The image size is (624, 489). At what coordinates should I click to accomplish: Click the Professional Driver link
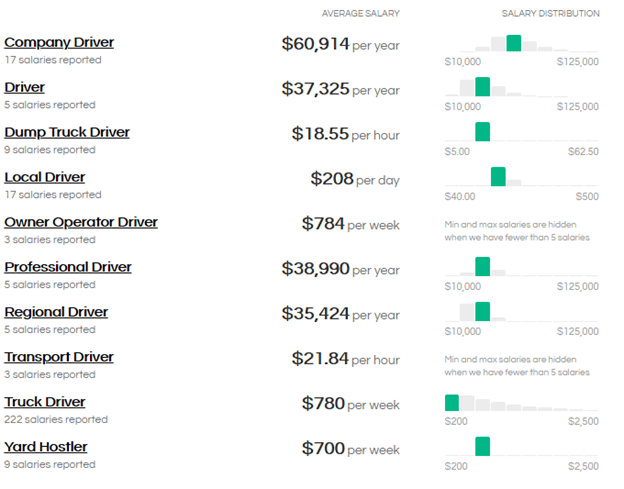tap(68, 267)
